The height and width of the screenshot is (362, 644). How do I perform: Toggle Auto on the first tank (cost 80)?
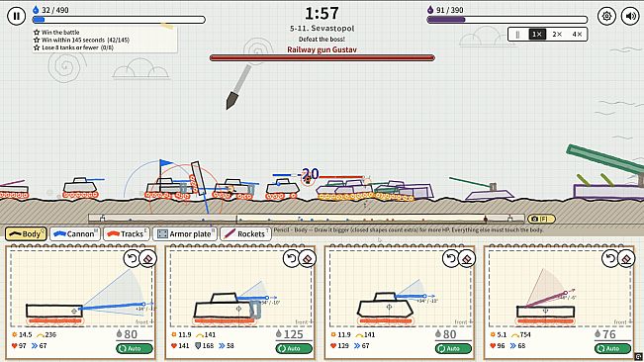tap(135, 348)
